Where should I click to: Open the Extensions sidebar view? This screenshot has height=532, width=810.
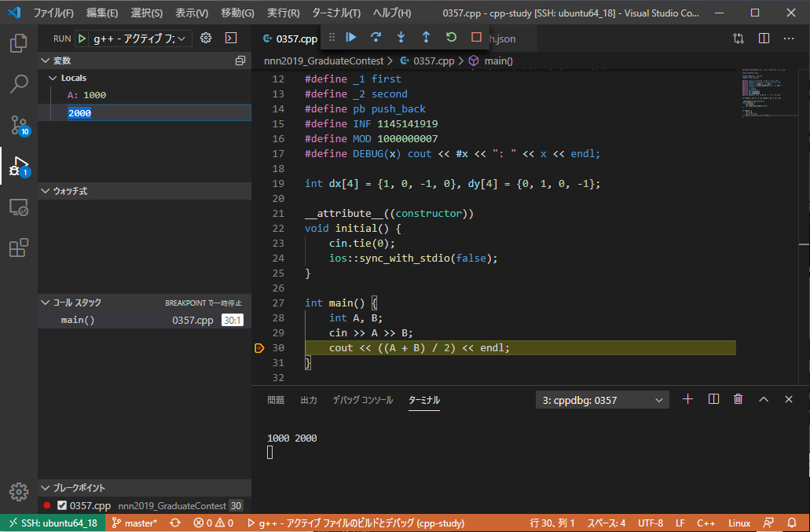pyautogui.click(x=19, y=248)
